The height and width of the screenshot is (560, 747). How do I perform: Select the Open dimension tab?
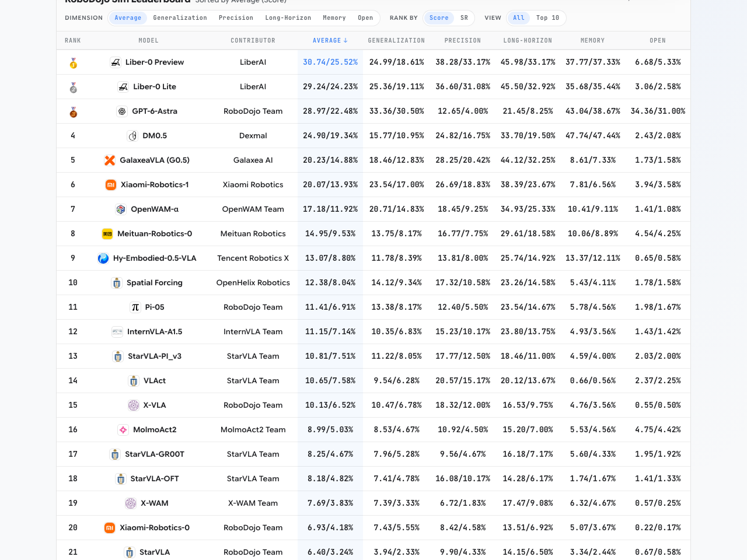(365, 18)
